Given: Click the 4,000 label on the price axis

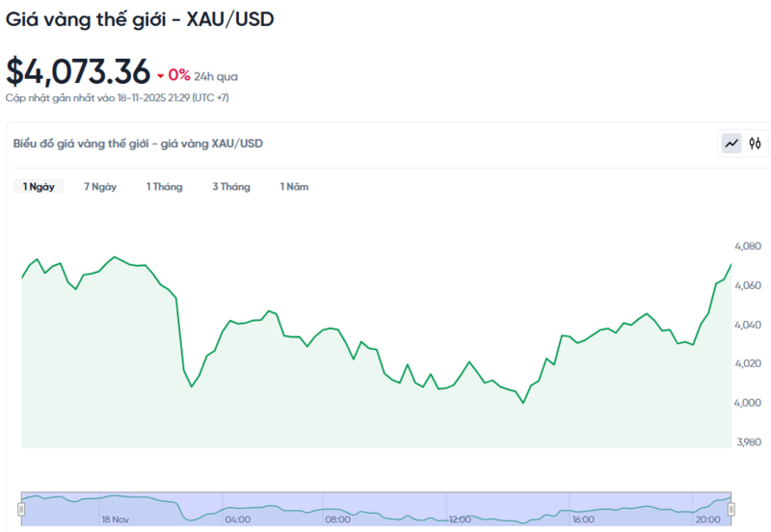Looking at the screenshot, I should pyautogui.click(x=748, y=403).
